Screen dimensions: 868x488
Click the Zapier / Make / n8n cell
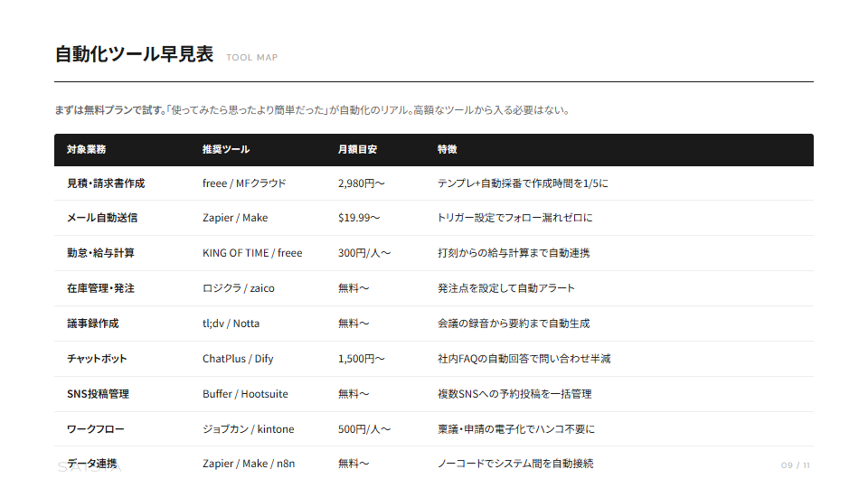tap(249, 464)
